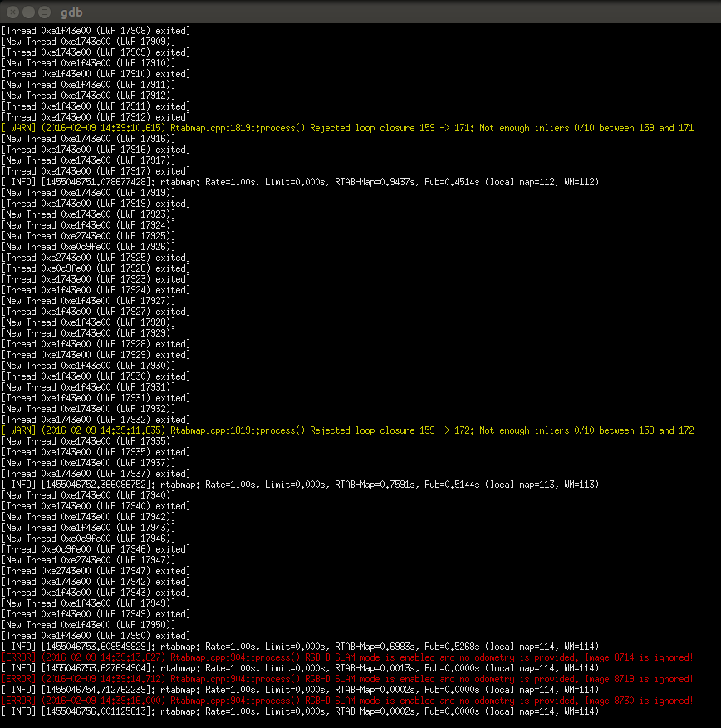Click the New Thread LWP 17947 line

coord(88,560)
